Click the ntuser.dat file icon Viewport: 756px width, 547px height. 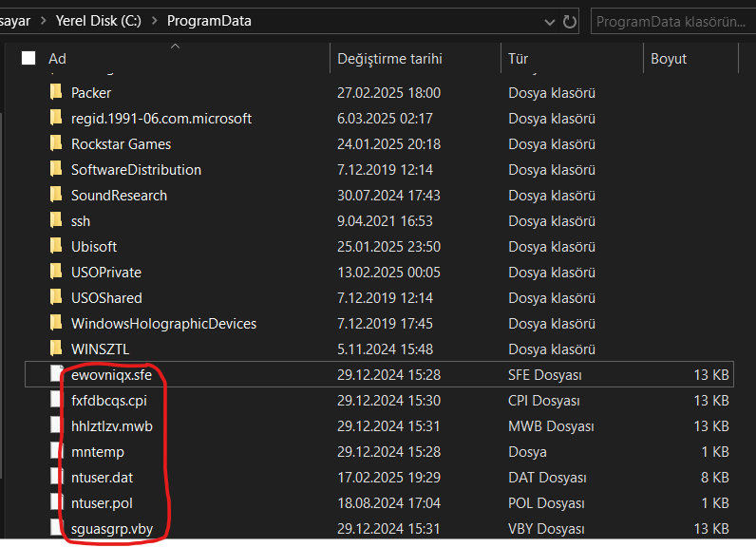point(57,476)
